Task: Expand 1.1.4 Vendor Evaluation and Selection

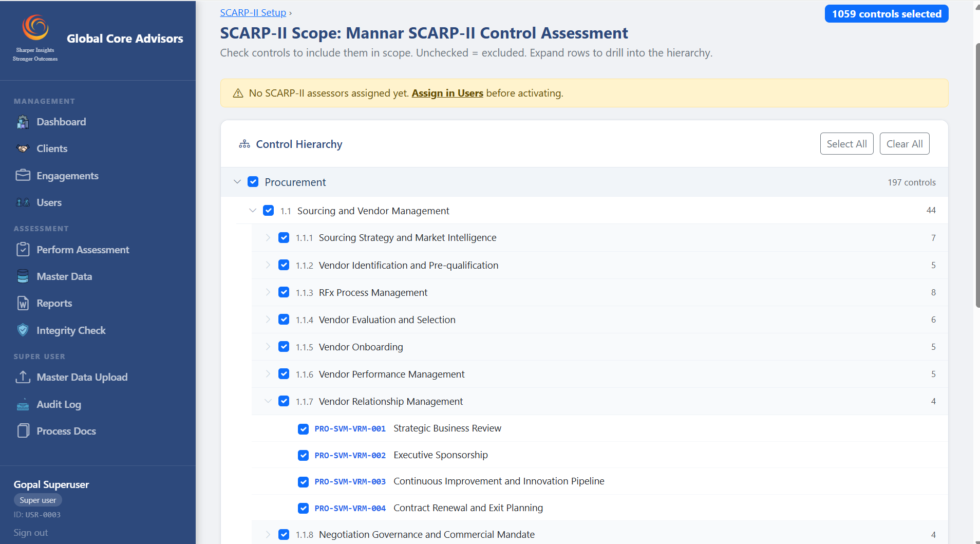Action: click(268, 320)
